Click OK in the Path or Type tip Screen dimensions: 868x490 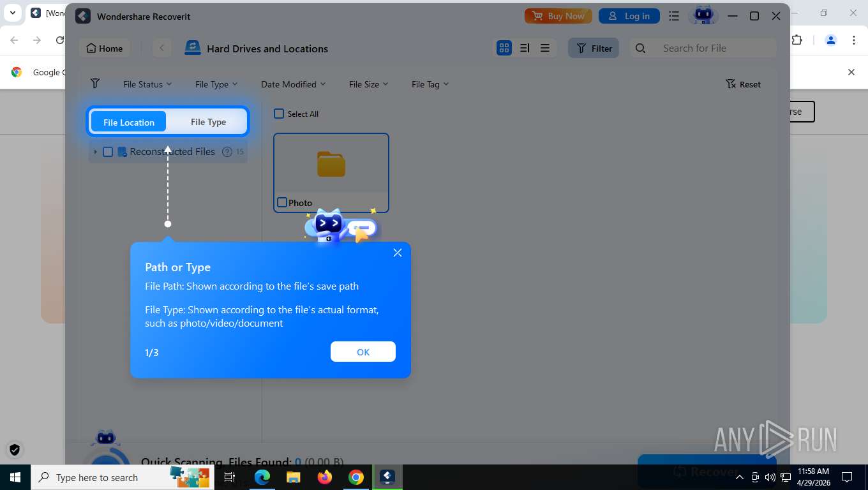click(363, 352)
